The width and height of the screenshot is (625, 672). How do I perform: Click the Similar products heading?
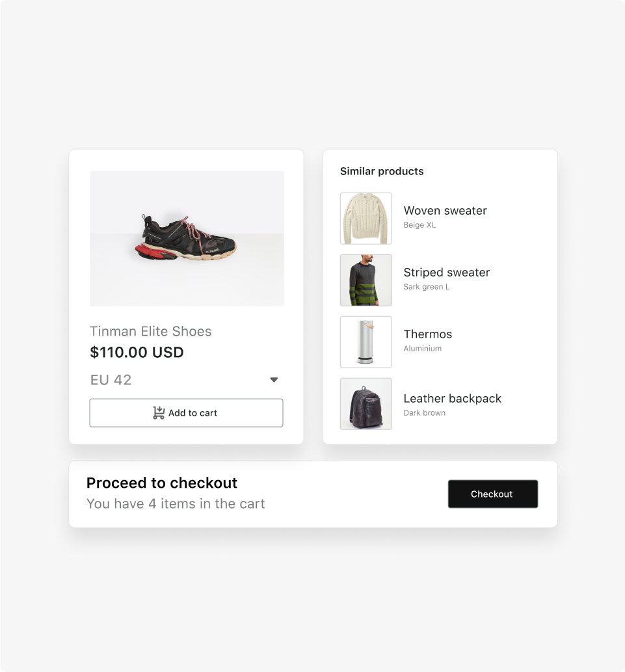(x=382, y=172)
